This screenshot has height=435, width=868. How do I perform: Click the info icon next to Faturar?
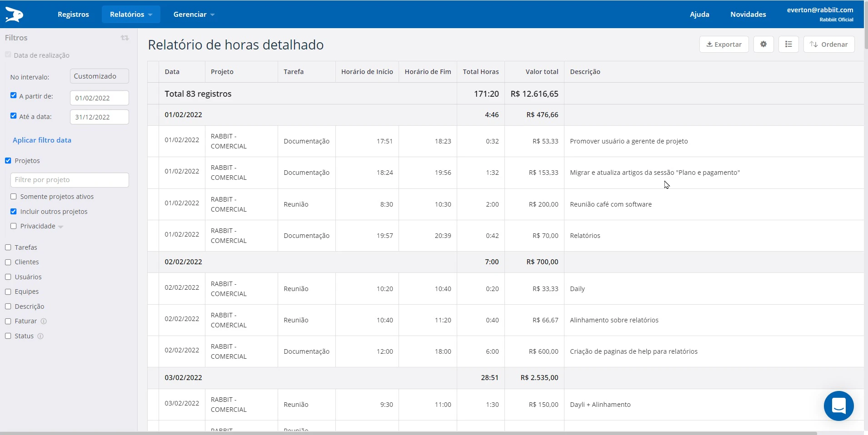coord(44,321)
